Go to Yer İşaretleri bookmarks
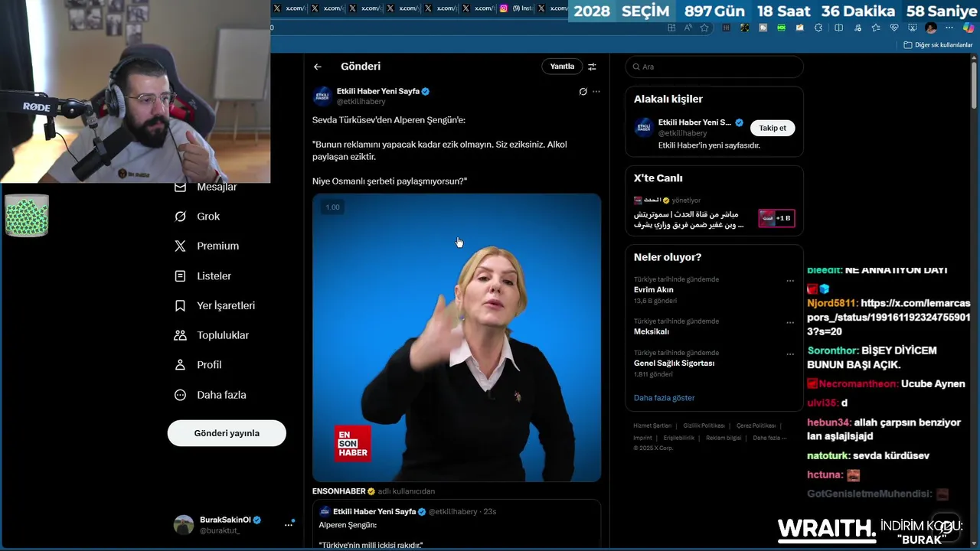The width and height of the screenshot is (980, 551). coord(215,305)
